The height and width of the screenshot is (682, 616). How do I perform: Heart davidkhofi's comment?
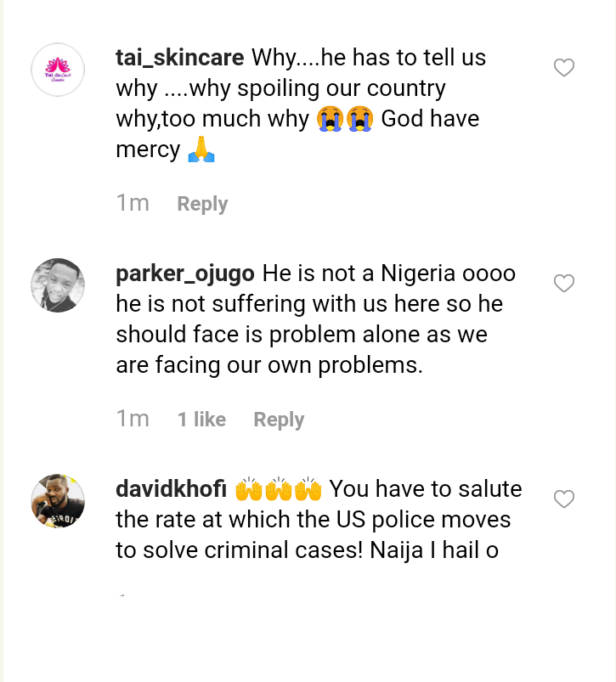pos(564,499)
